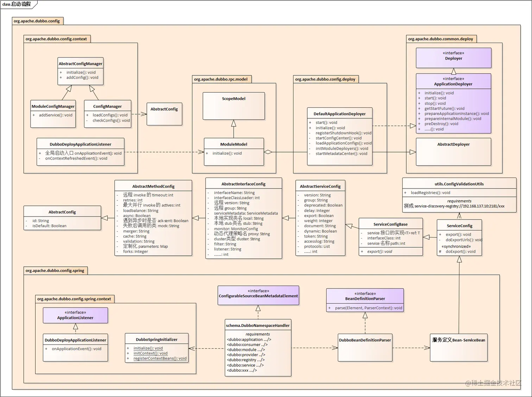Click the org.apache.dubbo.rpc.model package label
532x397 pixels.
(x=221, y=79)
